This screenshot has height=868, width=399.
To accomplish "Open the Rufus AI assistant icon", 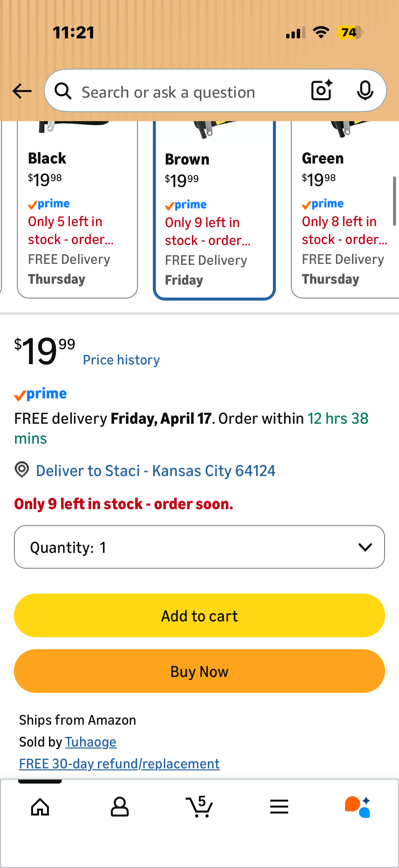I will (358, 807).
